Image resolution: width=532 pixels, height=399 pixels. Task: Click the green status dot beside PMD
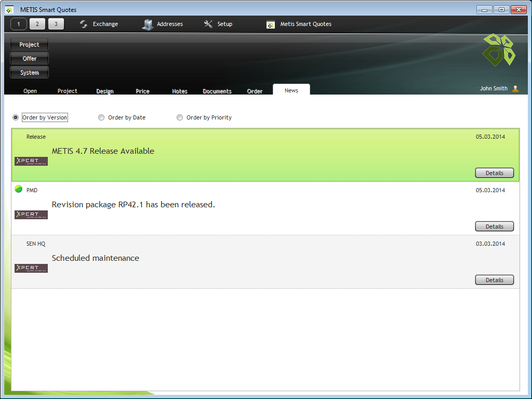19,189
